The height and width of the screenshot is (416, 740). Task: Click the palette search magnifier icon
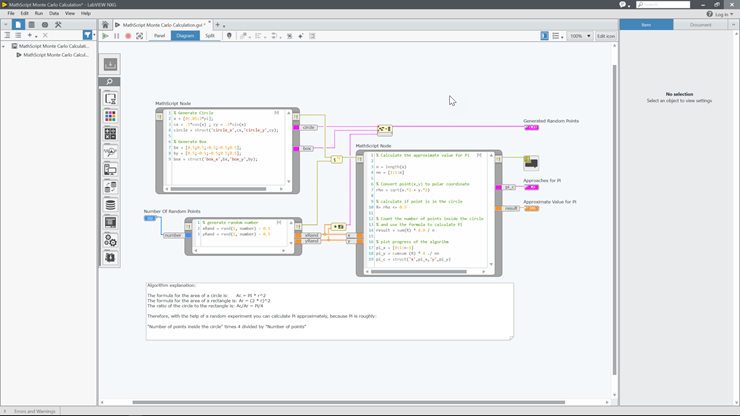pyautogui.click(x=110, y=82)
